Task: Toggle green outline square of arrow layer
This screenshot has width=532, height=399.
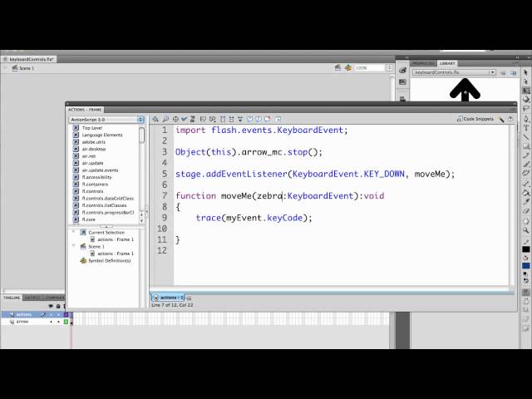Action: (x=66, y=322)
